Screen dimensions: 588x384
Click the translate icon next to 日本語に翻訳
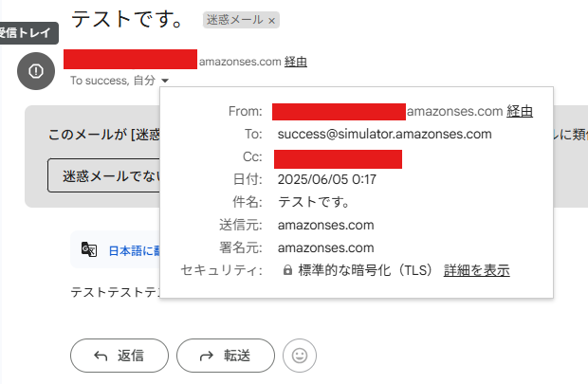89,249
